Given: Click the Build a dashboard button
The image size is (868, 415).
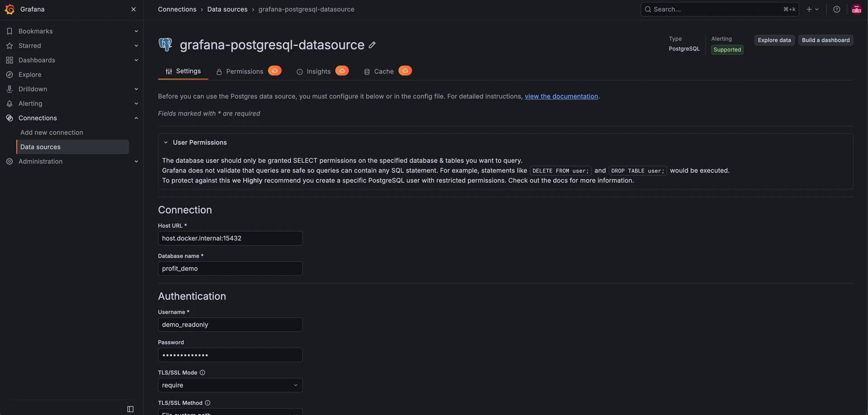Looking at the screenshot, I should click(826, 40).
